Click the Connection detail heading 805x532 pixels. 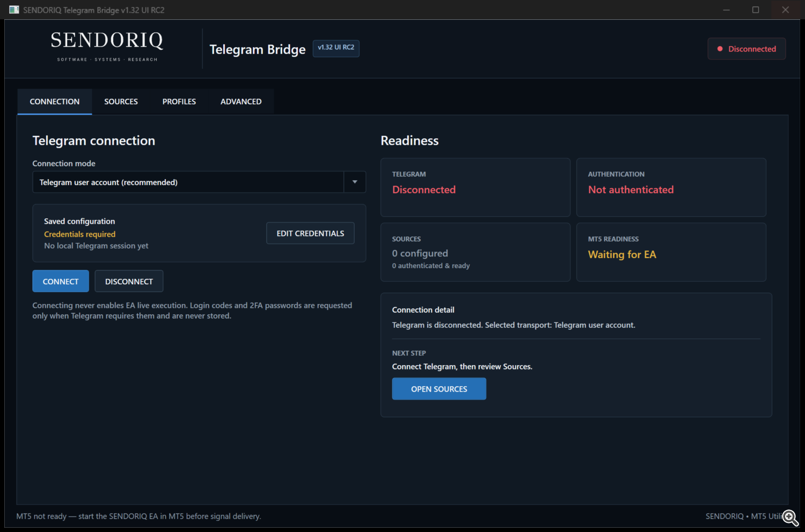pyautogui.click(x=423, y=309)
